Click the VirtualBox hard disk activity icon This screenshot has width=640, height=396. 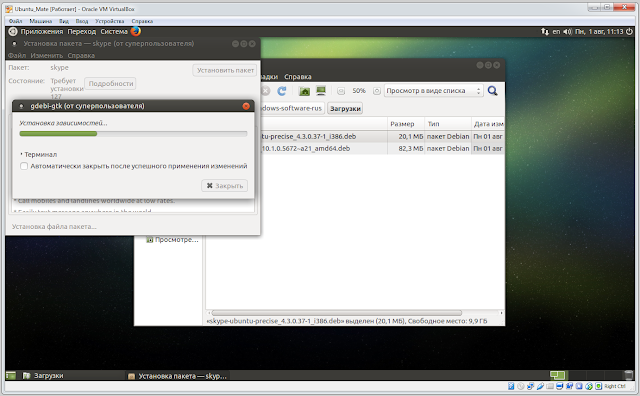pos(511,386)
